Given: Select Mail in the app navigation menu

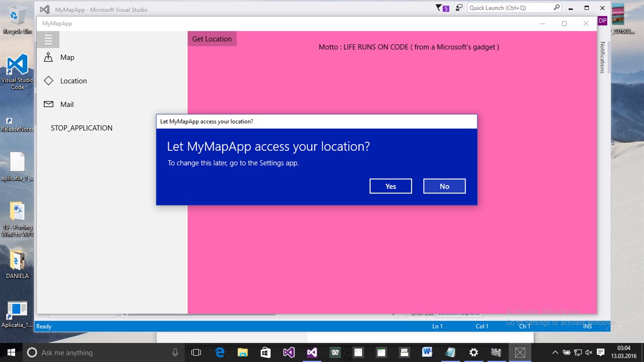Looking at the screenshot, I should 67,104.
